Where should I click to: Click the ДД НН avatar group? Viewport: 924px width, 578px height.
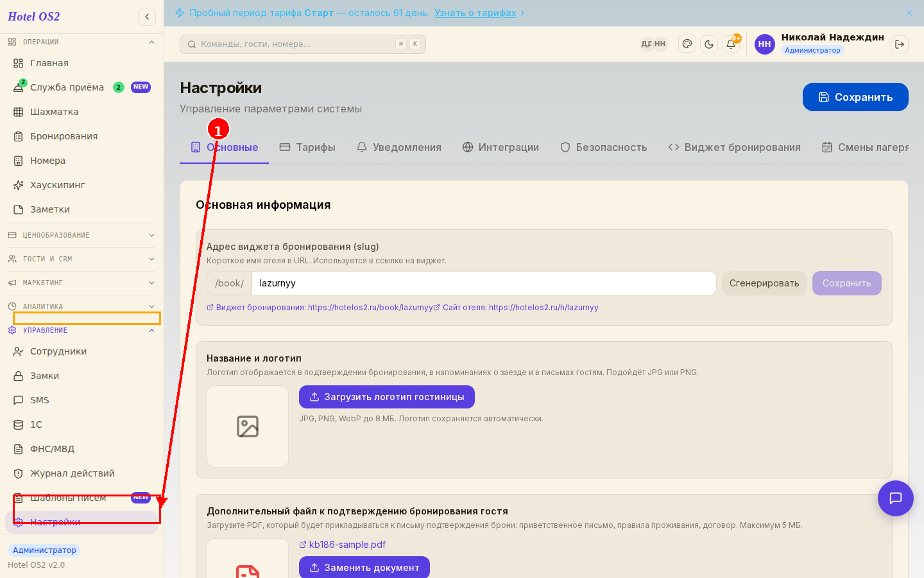653,44
